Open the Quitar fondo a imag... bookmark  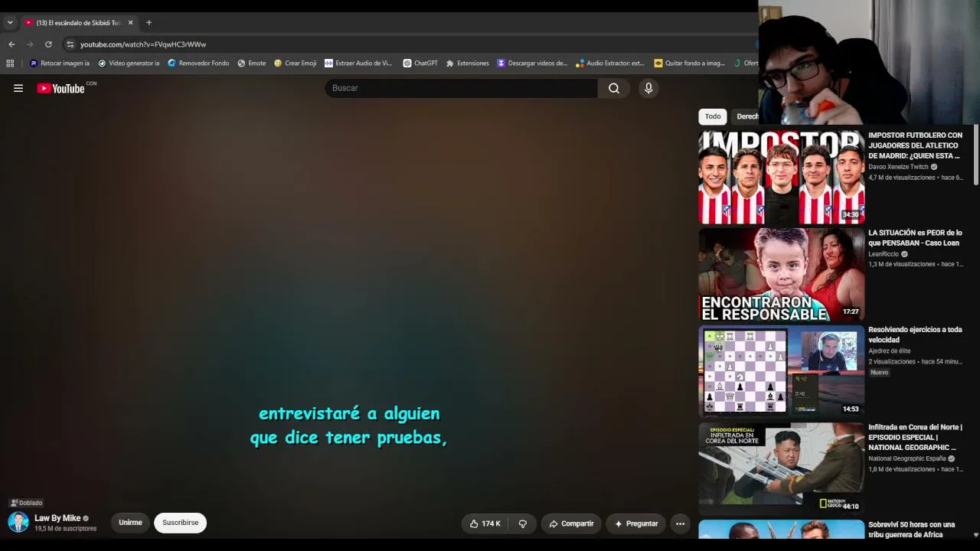tap(689, 64)
